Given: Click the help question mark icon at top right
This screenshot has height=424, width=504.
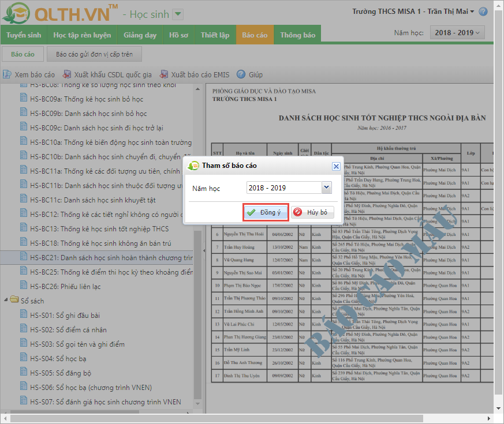Looking at the screenshot, I should pos(483,12).
